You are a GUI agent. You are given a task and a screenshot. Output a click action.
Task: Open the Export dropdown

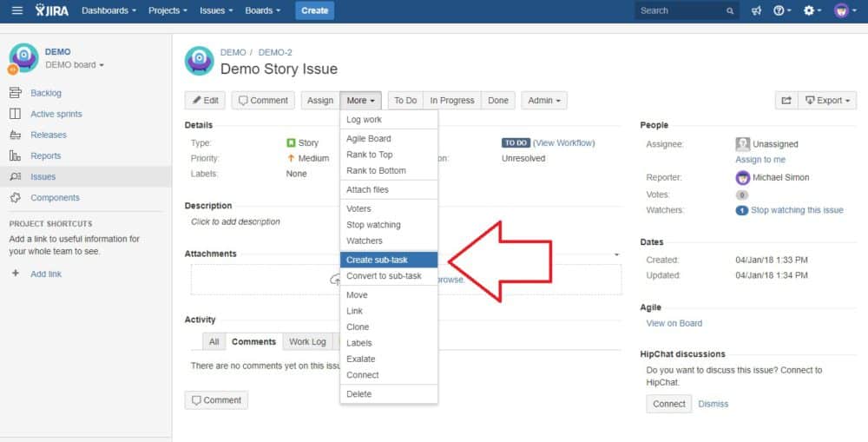click(827, 100)
